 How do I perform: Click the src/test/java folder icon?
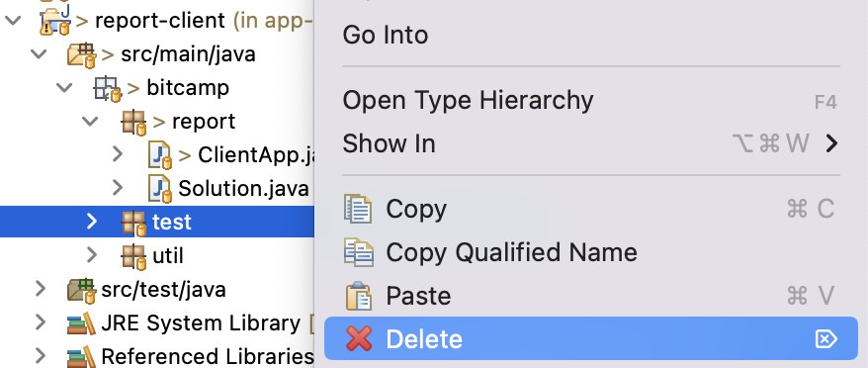tap(82, 290)
